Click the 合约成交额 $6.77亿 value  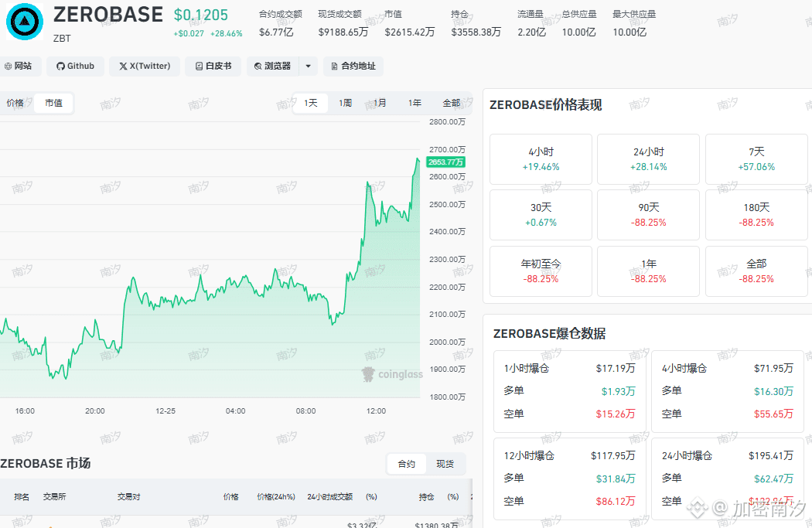point(276,32)
